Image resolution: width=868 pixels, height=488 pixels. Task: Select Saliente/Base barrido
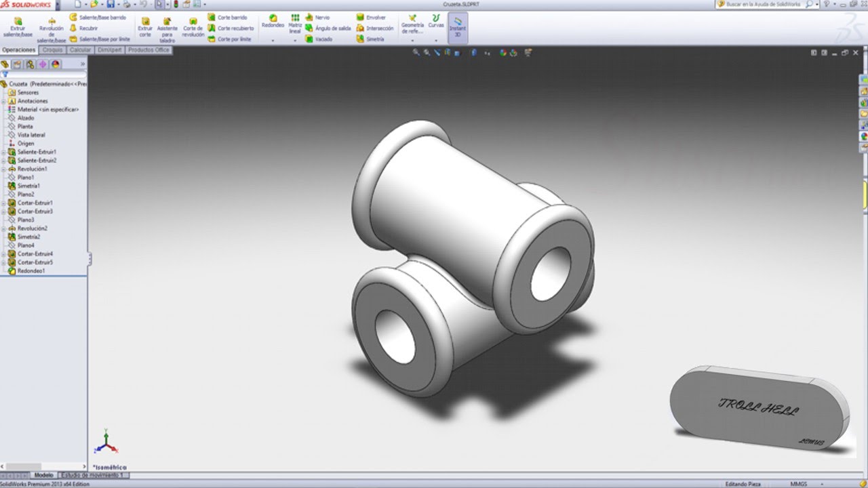[98, 17]
